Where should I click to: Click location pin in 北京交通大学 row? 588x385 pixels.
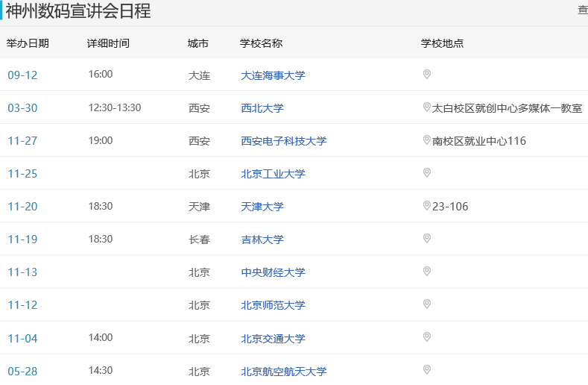click(x=427, y=337)
